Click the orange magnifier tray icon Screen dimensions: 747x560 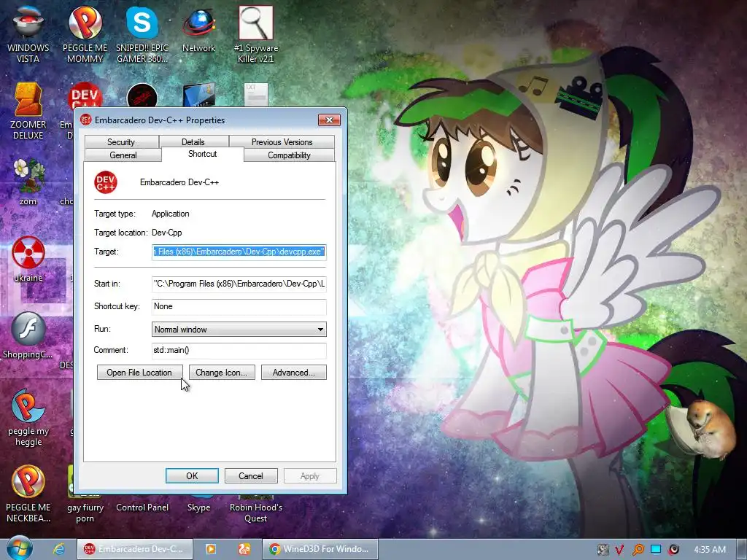click(x=638, y=550)
